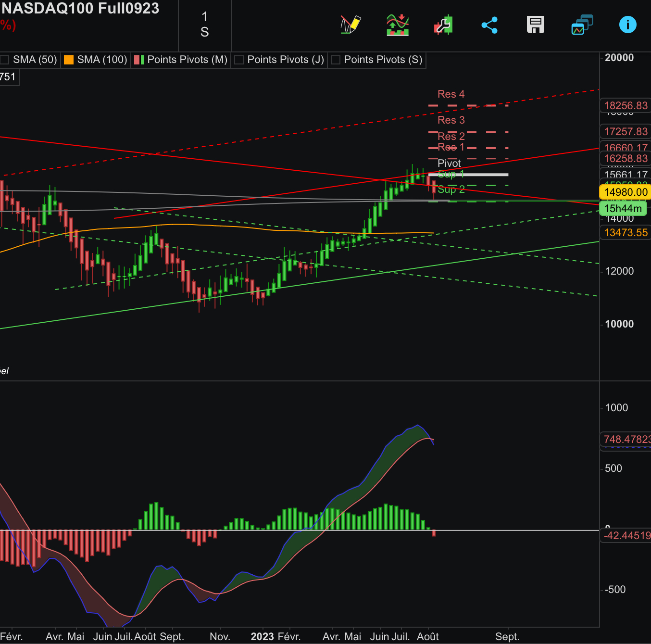
Task: Save the chart with floppy disk icon
Action: [x=536, y=25]
